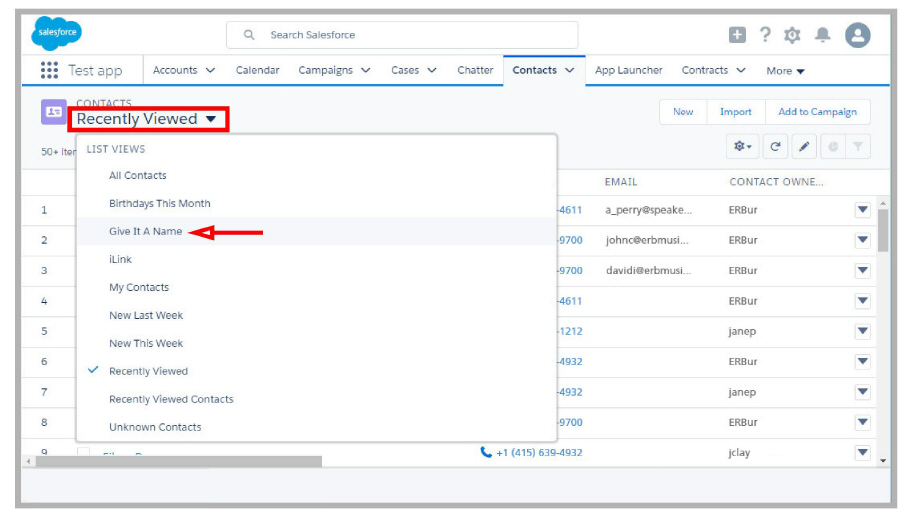
Task: Open row actions for a_perry contact
Action: pos(863,209)
